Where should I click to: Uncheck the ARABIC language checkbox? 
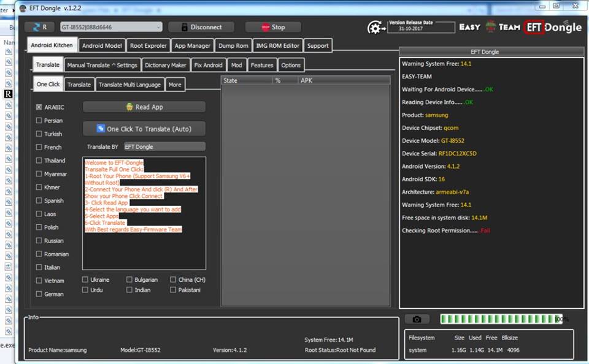pos(38,107)
